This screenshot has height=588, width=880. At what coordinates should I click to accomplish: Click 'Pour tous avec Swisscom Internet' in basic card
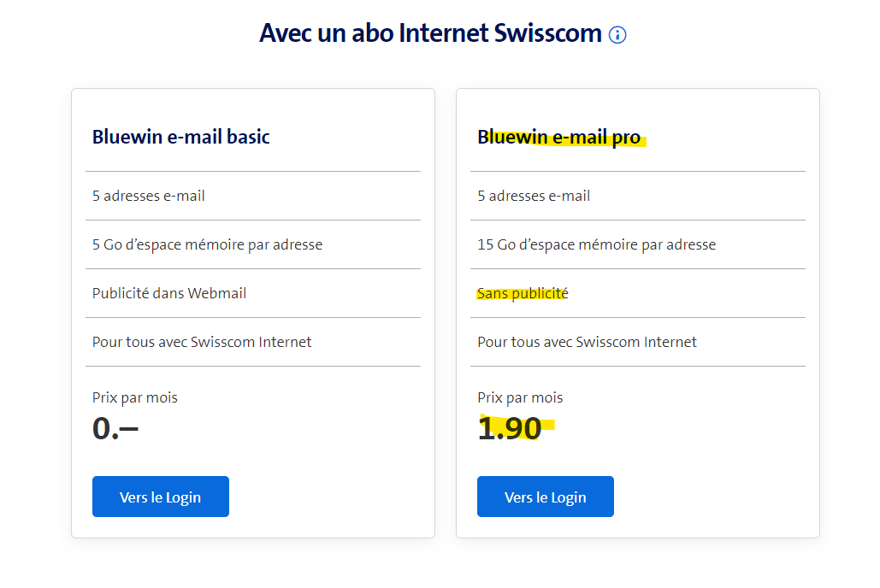pyautogui.click(x=202, y=342)
